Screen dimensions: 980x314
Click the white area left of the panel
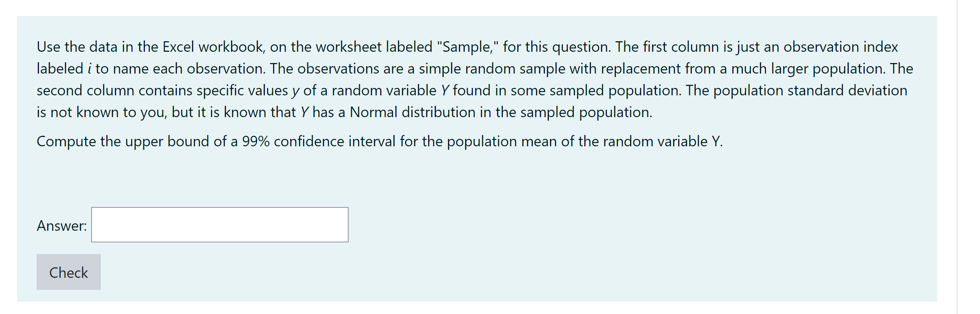click(8, 156)
